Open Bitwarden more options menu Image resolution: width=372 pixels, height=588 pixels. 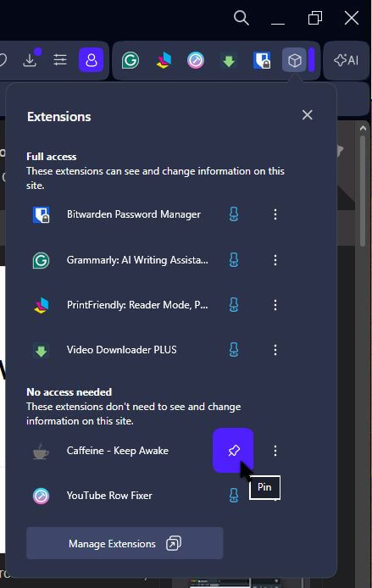coord(275,214)
